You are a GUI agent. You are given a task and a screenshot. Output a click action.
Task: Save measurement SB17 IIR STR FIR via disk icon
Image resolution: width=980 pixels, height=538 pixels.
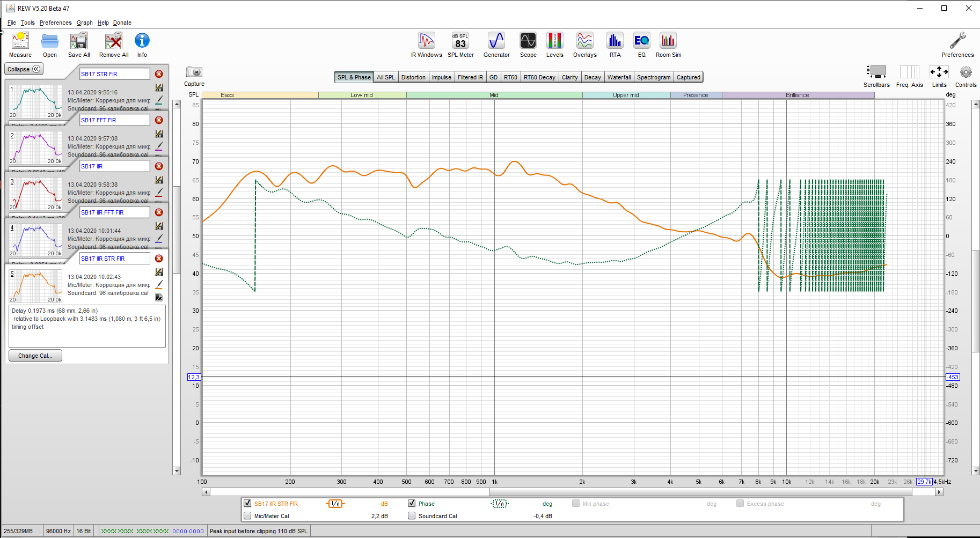(159, 272)
